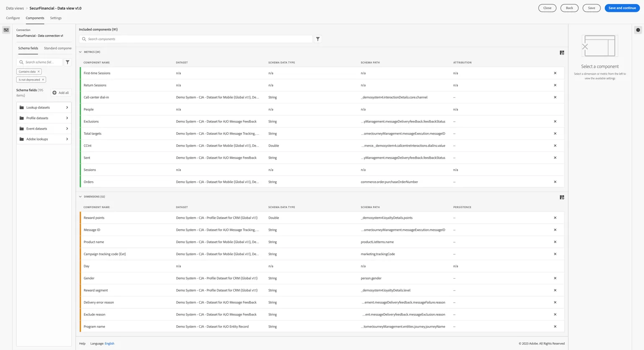Open the English language link
The height and width of the screenshot is (350, 644).
(x=109, y=344)
